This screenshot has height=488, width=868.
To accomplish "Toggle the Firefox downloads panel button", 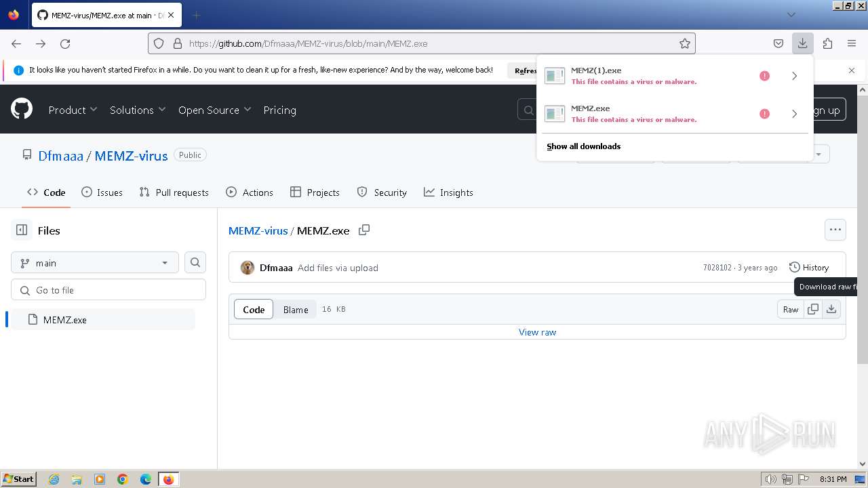I will pyautogui.click(x=802, y=43).
